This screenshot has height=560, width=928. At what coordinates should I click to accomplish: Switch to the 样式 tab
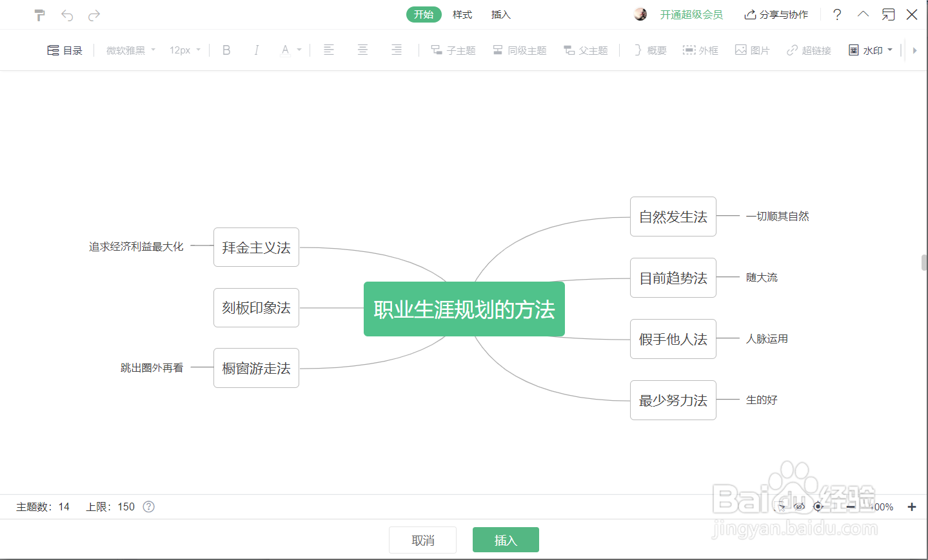462,14
